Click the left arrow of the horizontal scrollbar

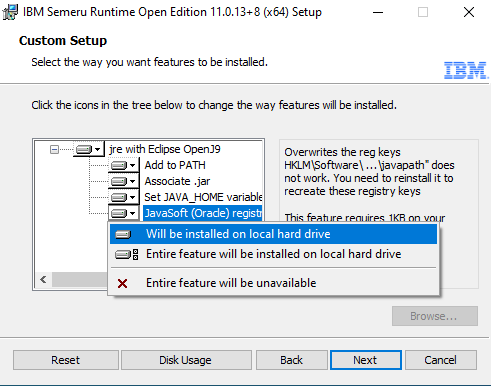pos(43,279)
